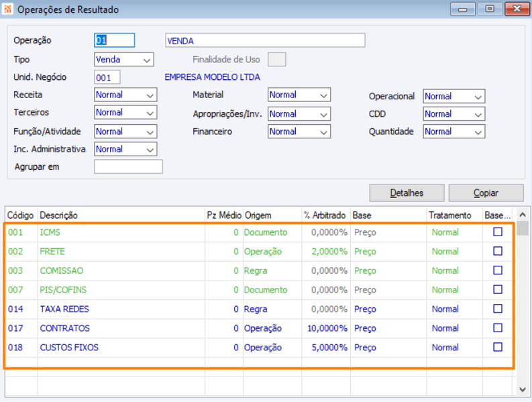This screenshot has height=402, width=532.
Task: Click the Pz Médio column header
Action: point(224,215)
